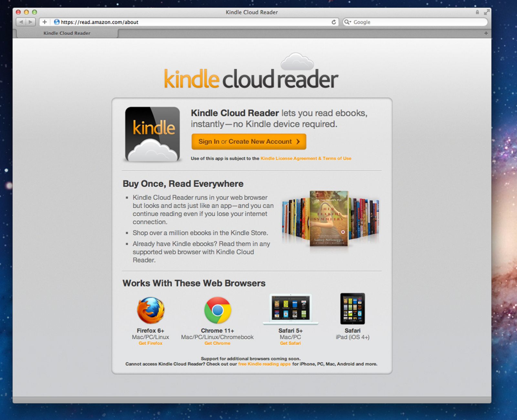Open a new tab with the plus button
This screenshot has width=517, height=420.
(485, 33)
